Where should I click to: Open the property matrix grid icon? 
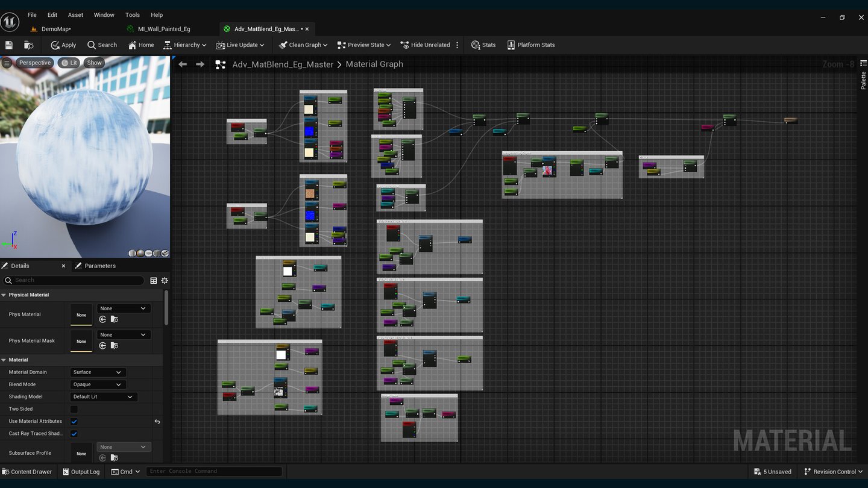pyautogui.click(x=154, y=280)
